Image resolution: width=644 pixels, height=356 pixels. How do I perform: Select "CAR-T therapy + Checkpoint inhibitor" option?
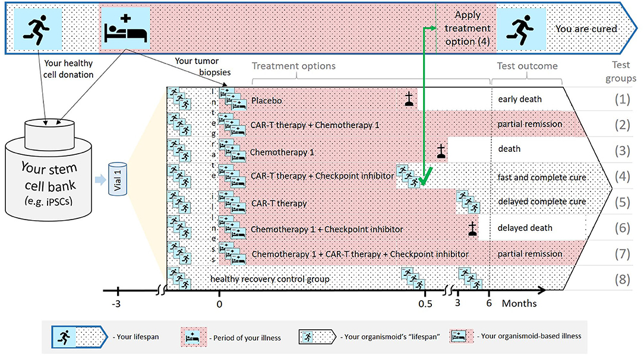coord(323,176)
